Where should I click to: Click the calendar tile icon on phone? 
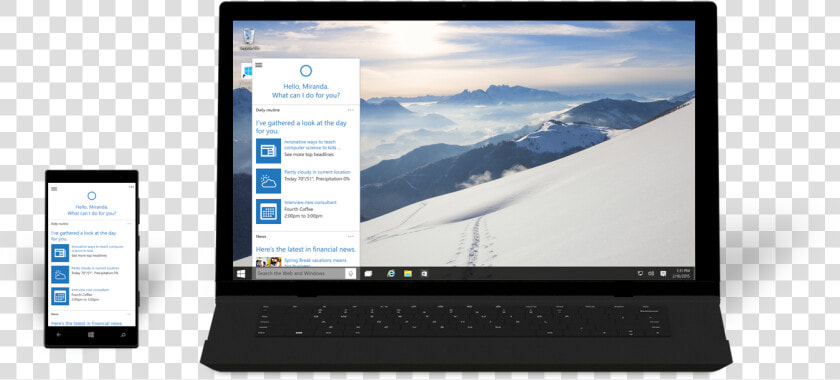(60, 296)
